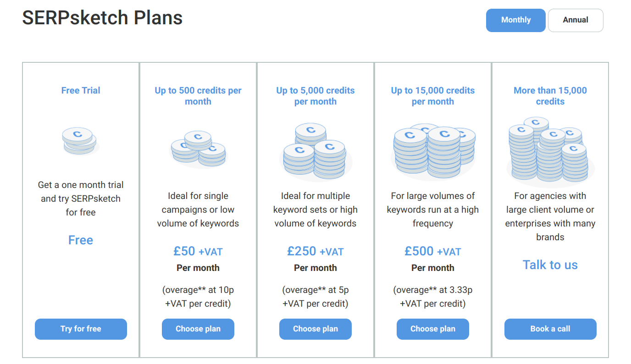Choose the £250 per month plan
This screenshot has height=364, width=631.
pyautogui.click(x=315, y=329)
